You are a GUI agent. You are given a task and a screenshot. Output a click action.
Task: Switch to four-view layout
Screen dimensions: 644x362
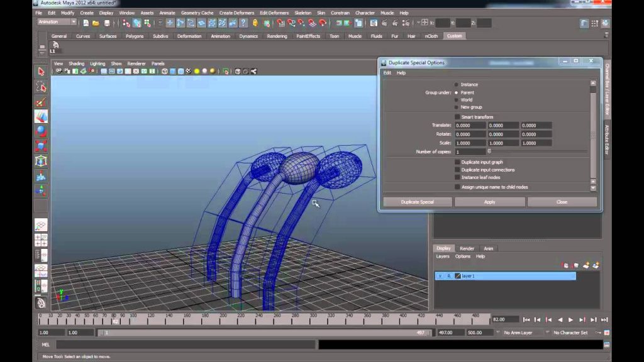pos(41,241)
